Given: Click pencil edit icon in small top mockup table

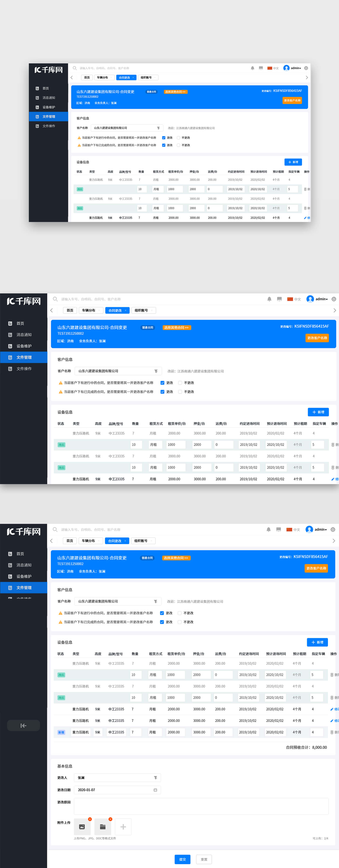Looking at the screenshot, I should click(x=305, y=218).
